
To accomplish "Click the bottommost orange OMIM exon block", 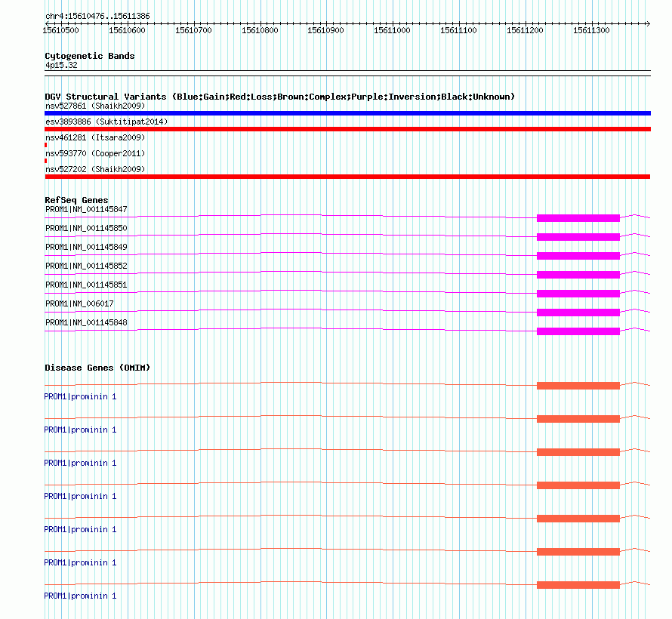I will tap(578, 585).
